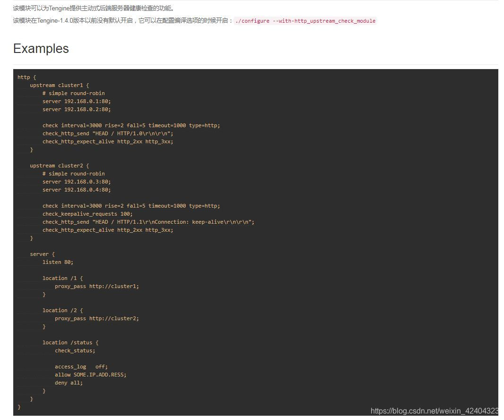The width and height of the screenshot is (504, 420).
Task: Click the 'location /status {' line
Action: tap(70, 342)
